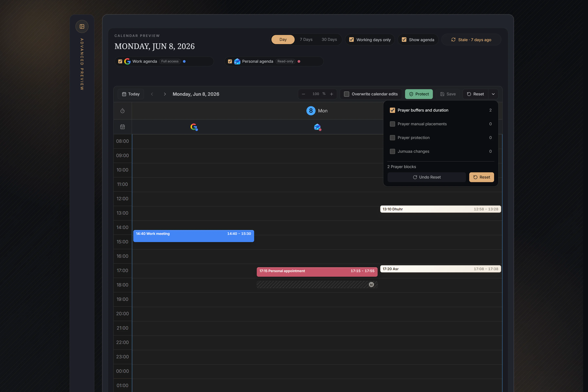Uncheck the Personal agenda checkbox
Image resolution: width=588 pixels, height=392 pixels.
(230, 61)
